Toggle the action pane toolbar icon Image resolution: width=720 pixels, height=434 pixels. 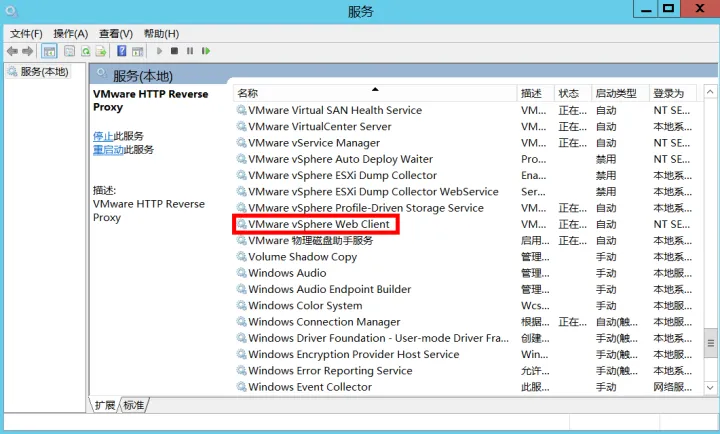click(137, 51)
